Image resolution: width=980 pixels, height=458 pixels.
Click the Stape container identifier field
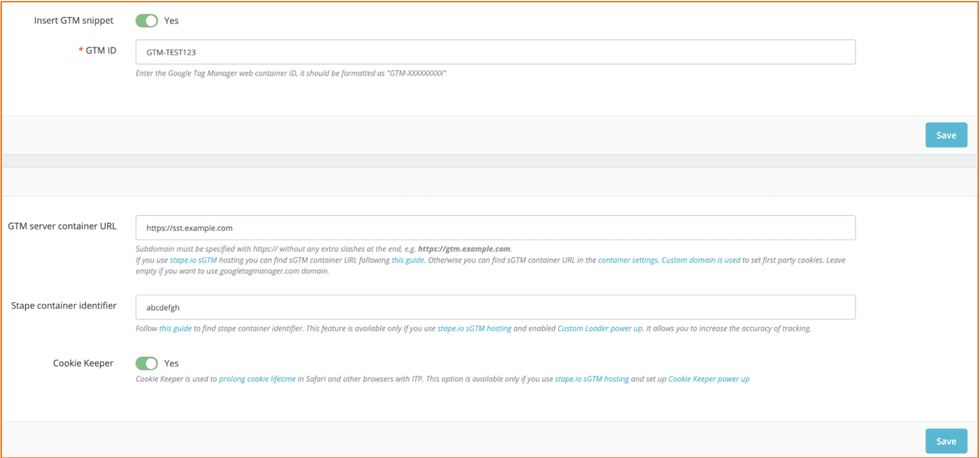click(x=496, y=307)
